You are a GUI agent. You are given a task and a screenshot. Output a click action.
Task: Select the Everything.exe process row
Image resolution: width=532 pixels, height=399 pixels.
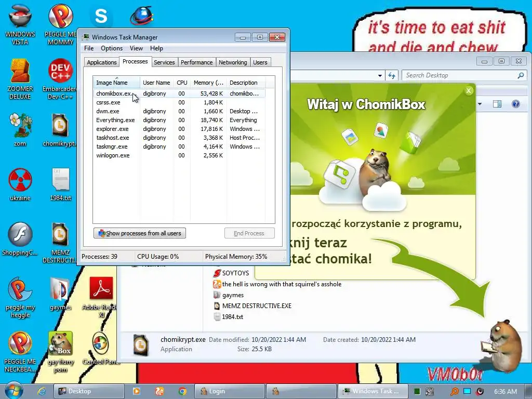179,120
